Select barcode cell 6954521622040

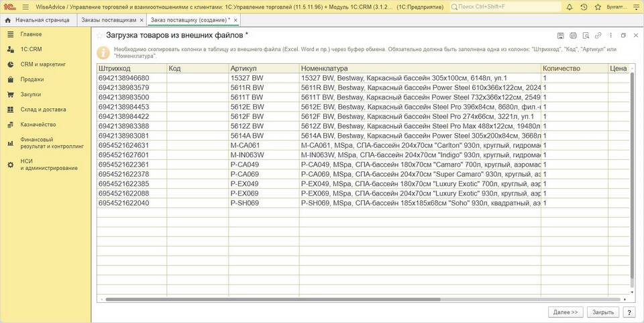click(x=132, y=203)
